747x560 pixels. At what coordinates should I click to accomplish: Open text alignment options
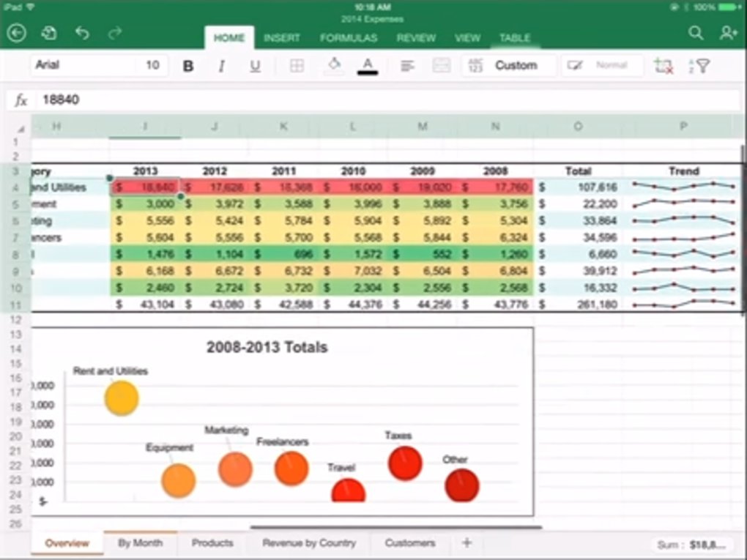pos(407,66)
